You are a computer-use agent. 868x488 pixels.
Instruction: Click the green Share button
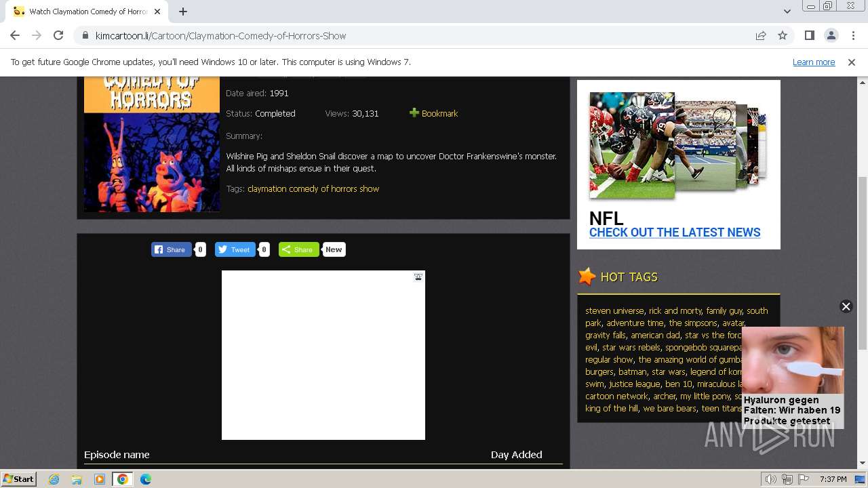tap(298, 249)
